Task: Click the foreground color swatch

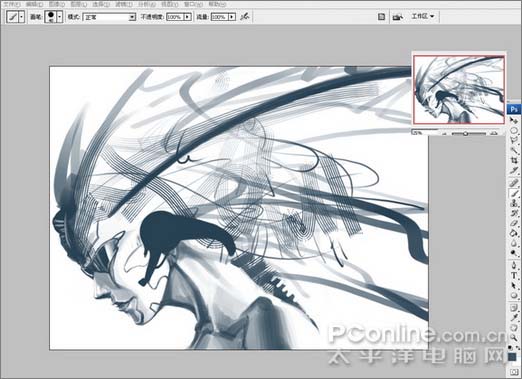Action: (x=512, y=357)
